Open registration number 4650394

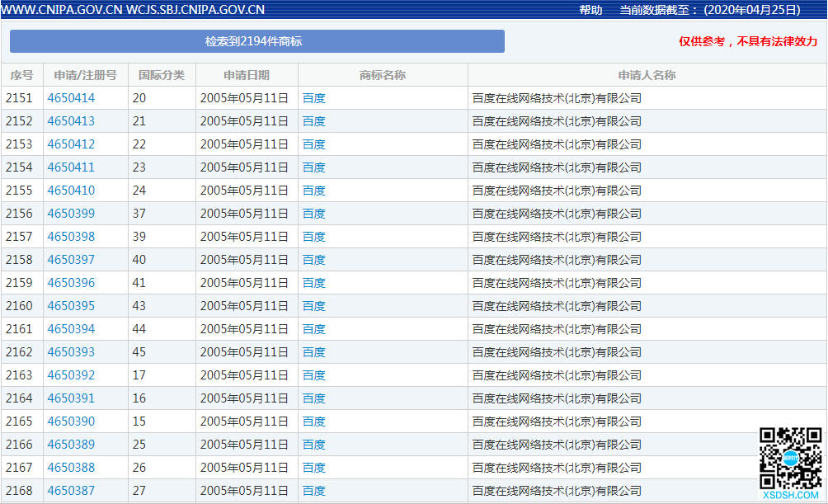[71, 329]
